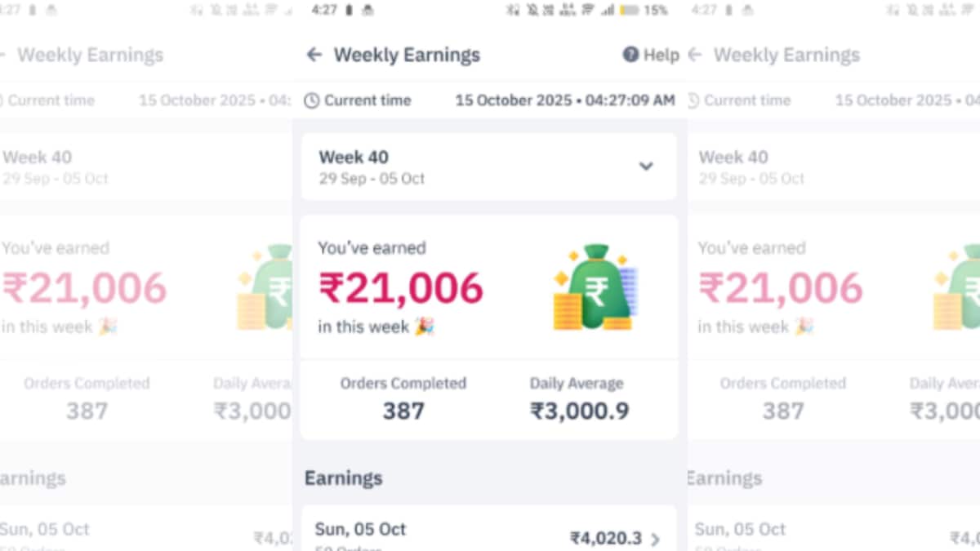
Task: Open the Help link text
Action: pyautogui.click(x=661, y=55)
